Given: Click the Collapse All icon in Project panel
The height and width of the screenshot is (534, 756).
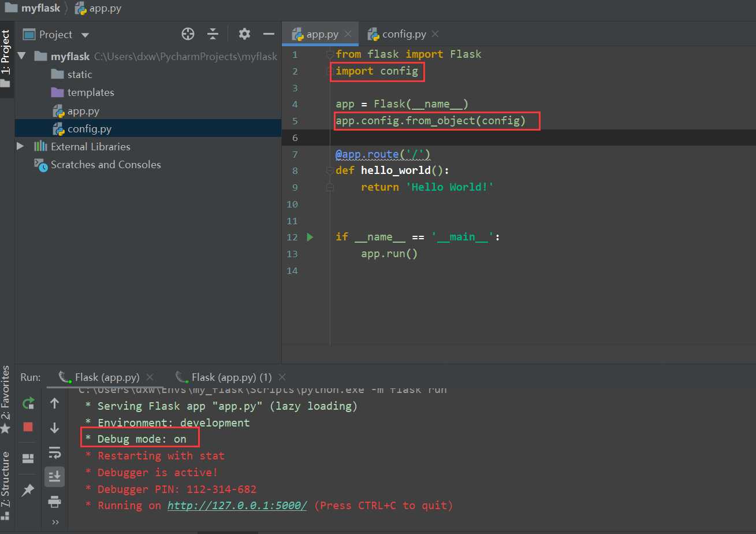Looking at the screenshot, I should pyautogui.click(x=213, y=34).
